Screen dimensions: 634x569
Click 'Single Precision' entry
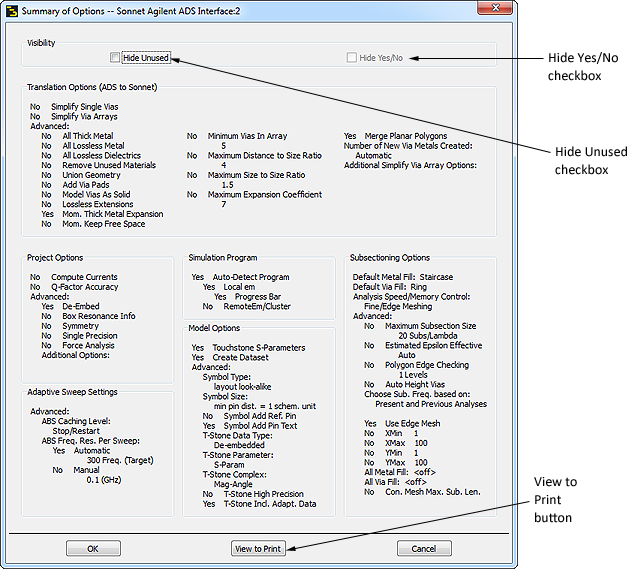click(90, 336)
